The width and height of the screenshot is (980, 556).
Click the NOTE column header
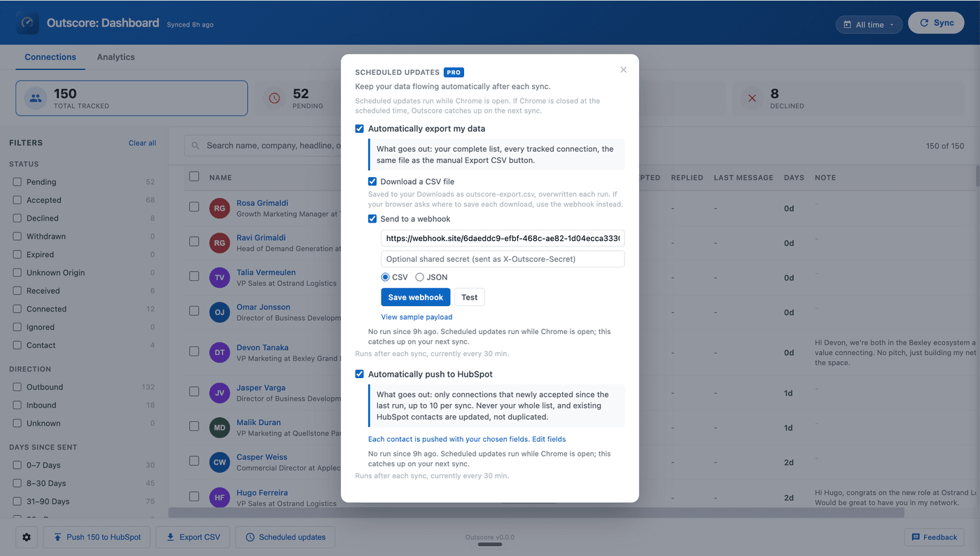click(825, 178)
